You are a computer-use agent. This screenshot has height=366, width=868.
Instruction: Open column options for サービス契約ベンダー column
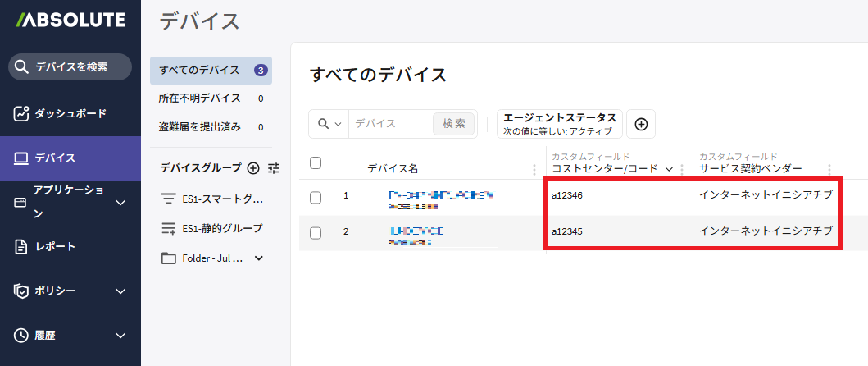(x=829, y=169)
